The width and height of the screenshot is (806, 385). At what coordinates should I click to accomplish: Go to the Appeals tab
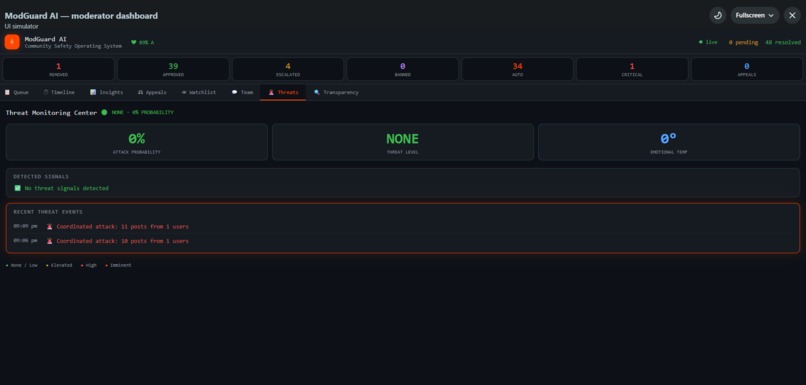(152, 93)
